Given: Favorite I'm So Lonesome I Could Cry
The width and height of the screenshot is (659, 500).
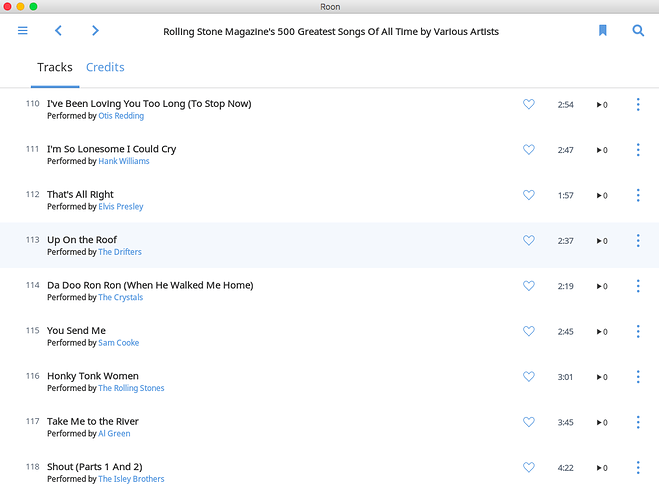Looking at the screenshot, I should pyautogui.click(x=529, y=149).
